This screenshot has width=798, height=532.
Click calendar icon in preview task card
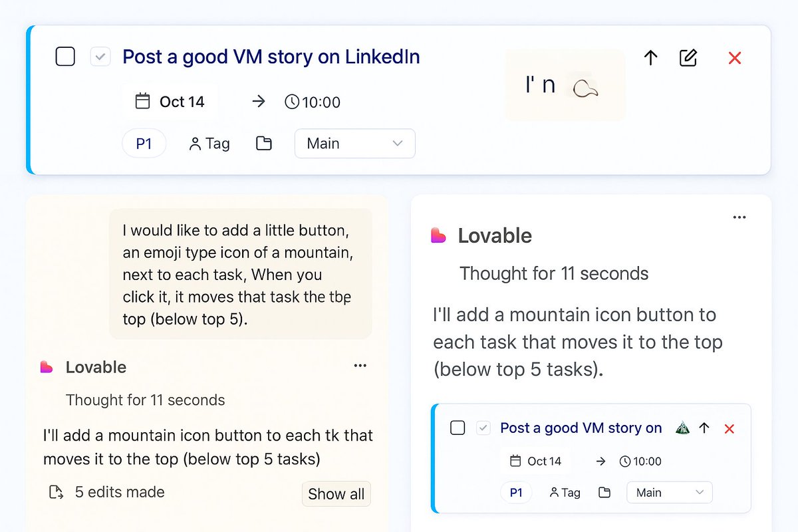pos(515,461)
